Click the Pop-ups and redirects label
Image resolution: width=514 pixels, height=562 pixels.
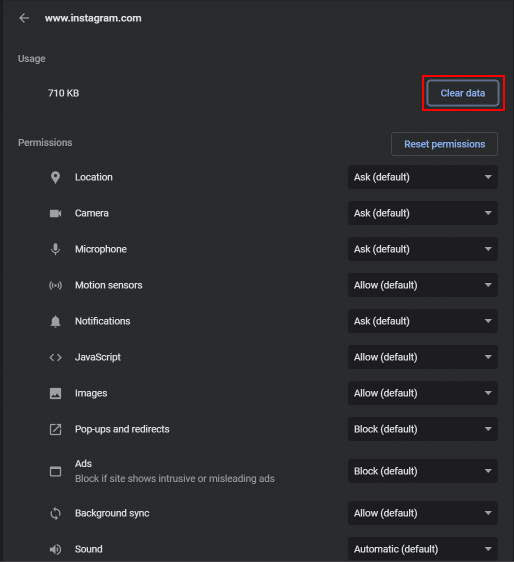(122, 429)
